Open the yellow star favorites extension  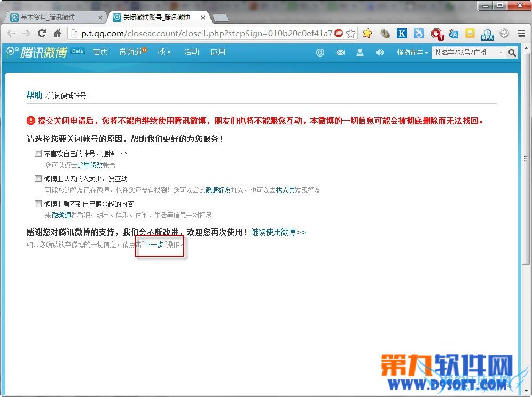point(367,33)
